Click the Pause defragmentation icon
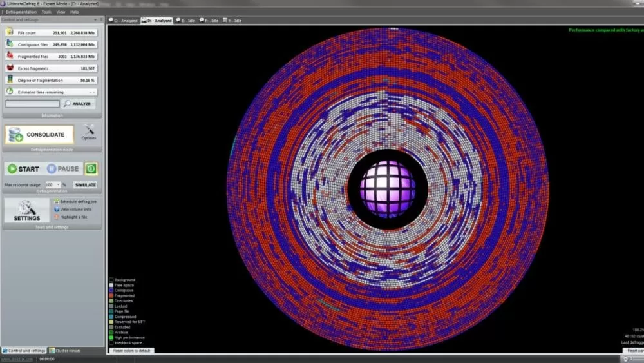This screenshot has width=644, height=363. coord(52,169)
